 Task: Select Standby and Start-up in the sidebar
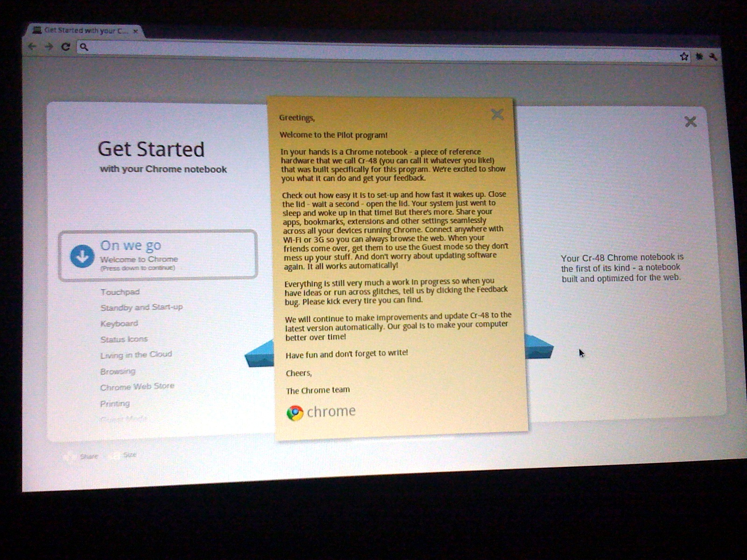pos(141,307)
